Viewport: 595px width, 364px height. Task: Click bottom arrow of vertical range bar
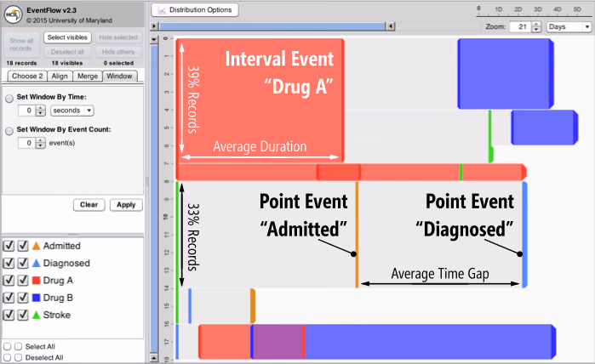point(154,358)
